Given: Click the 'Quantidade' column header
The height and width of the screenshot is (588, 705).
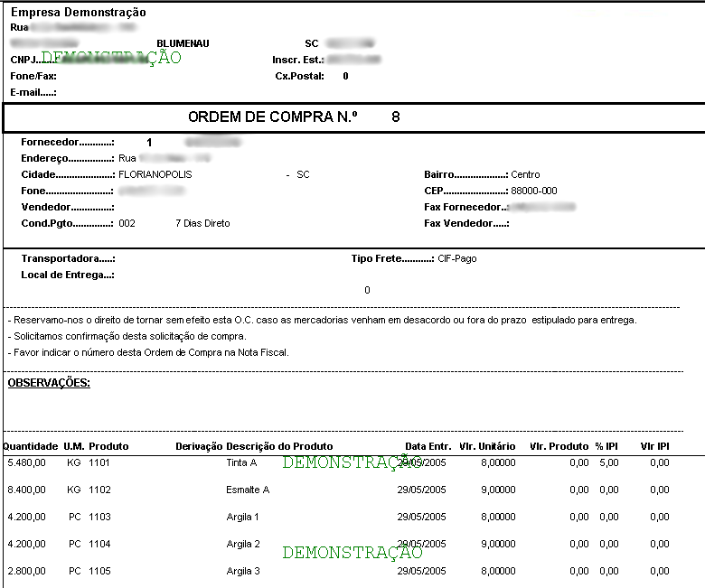Looking at the screenshot, I should pyautogui.click(x=31, y=446).
